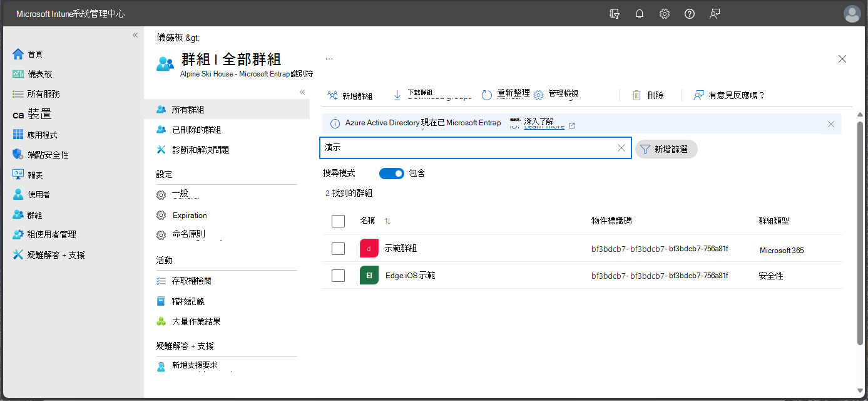Click 管理檢視 gear icon
Screen dimensions: 868x401
pos(538,96)
